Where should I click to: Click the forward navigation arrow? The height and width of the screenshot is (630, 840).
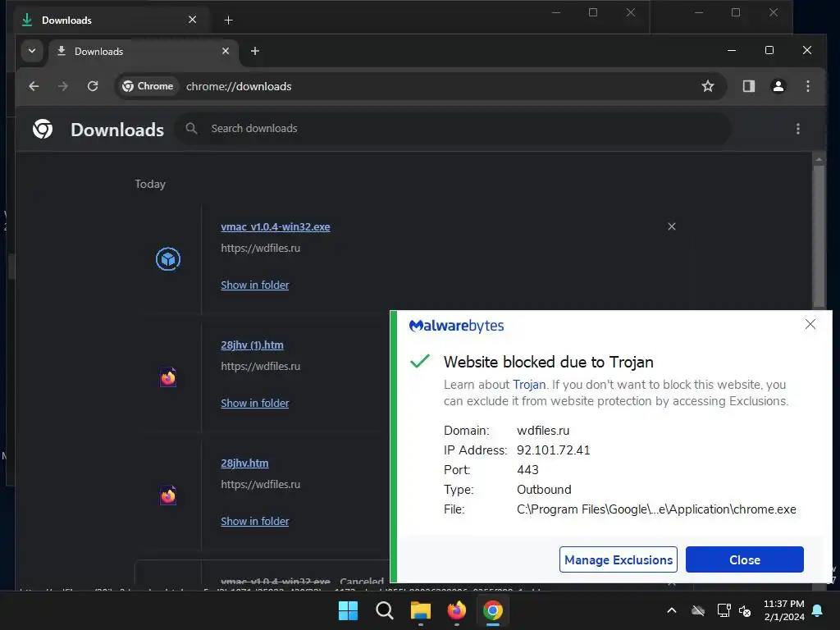63,86
